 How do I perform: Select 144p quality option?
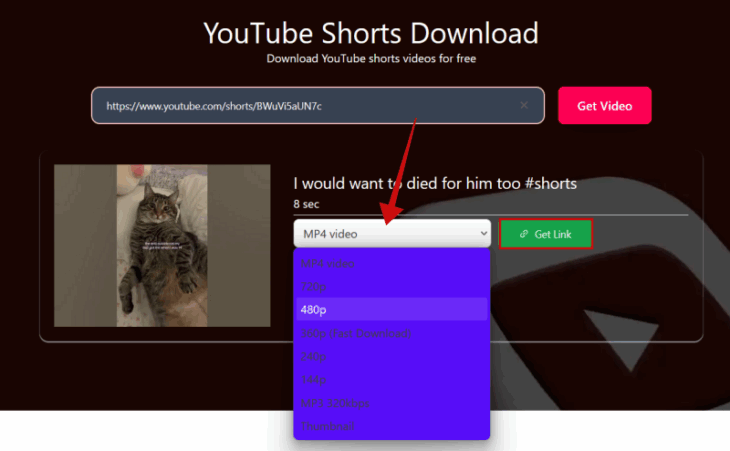(x=392, y=379)
